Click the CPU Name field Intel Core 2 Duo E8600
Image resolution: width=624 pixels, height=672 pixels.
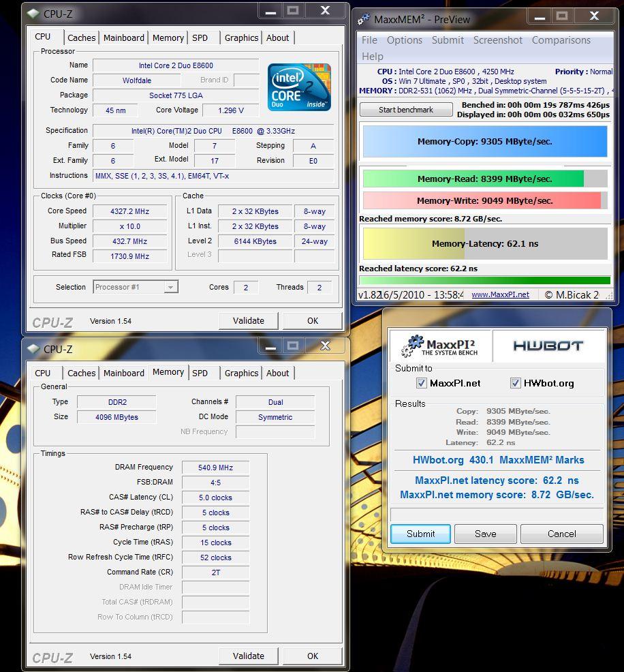click(x=176, y=65)
